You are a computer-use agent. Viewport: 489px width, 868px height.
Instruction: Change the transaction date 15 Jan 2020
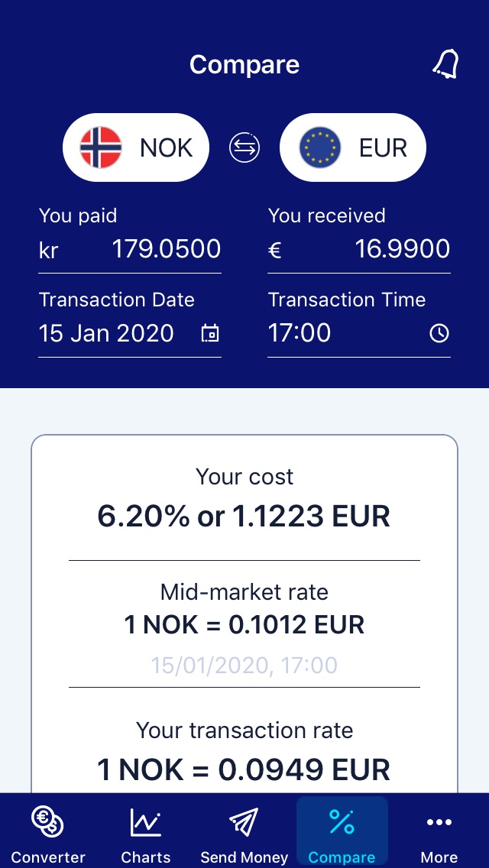(x=106, y=333)
